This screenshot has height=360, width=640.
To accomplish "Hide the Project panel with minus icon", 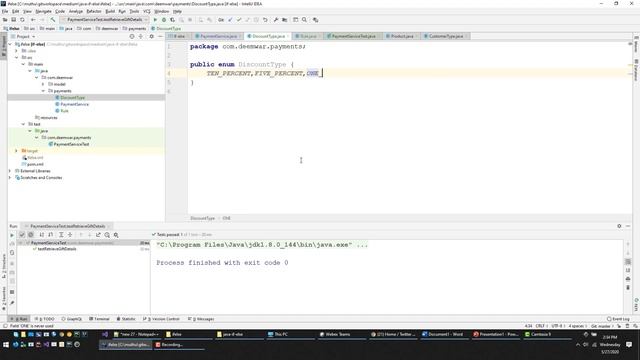I will [x=160, y=36].
